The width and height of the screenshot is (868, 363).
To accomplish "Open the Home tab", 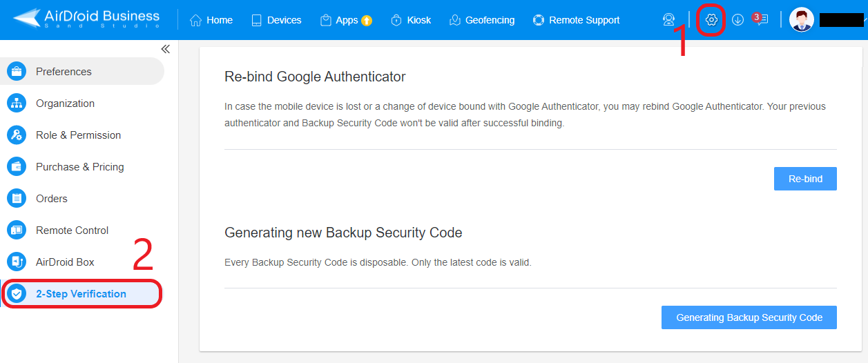I will point(211,20).
